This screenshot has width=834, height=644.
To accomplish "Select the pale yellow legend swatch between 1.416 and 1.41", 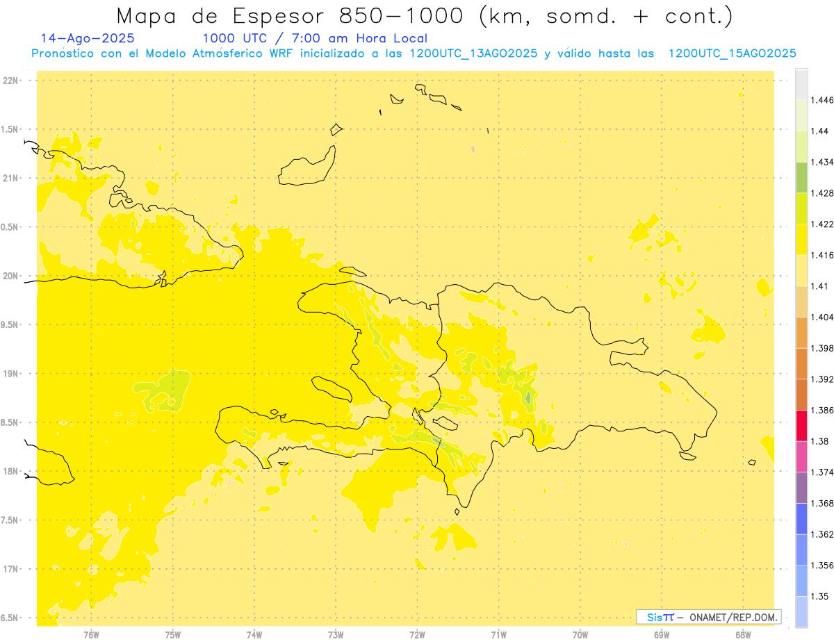I will click(x=801, y=270).
